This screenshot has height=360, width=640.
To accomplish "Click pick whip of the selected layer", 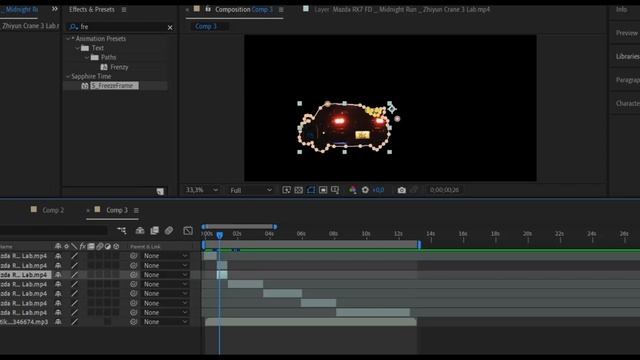I will 133,275.
